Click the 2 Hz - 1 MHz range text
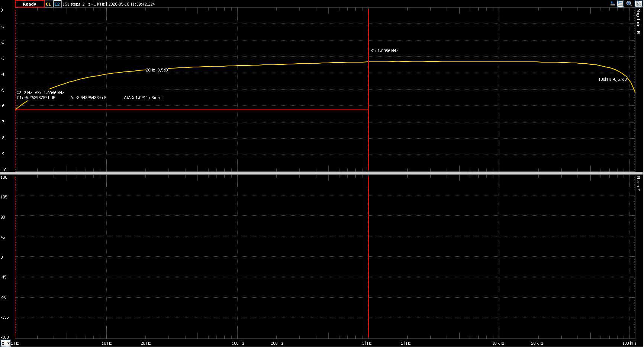 tap(93, 4)
